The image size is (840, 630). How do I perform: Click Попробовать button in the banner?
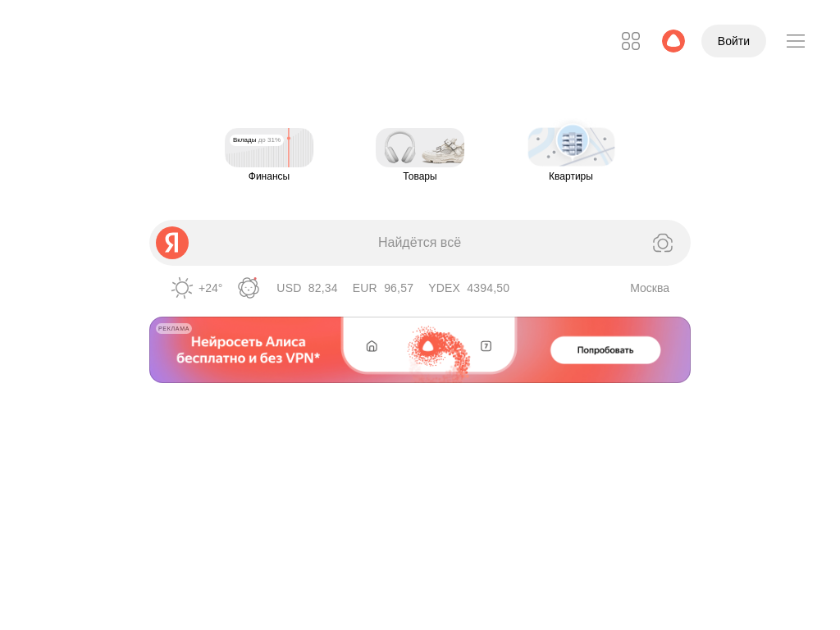pyautogui.click(x=605, y=349)
